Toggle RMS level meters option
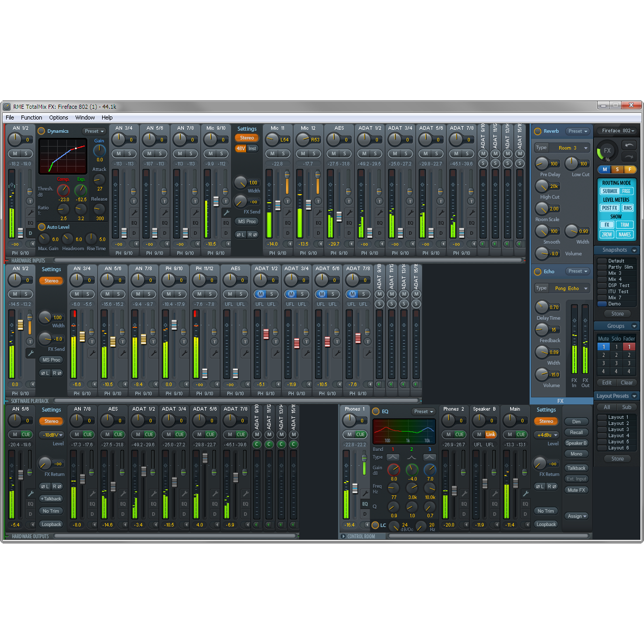 click(628, 208)
